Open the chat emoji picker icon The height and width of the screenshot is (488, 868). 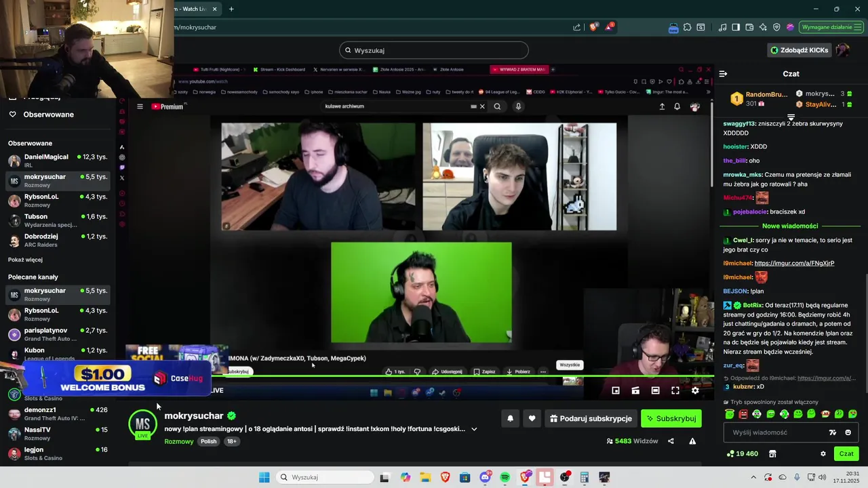click(x=848, y=432)
